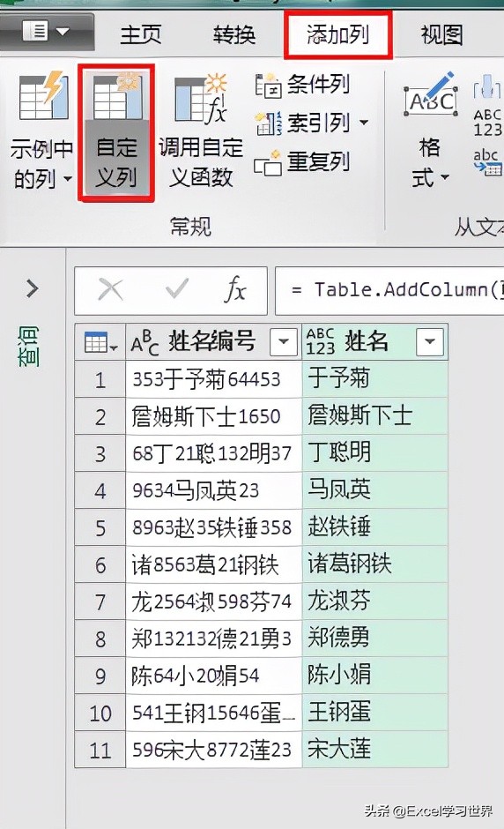The width and height of the screenshot is (504, 829).
Task: Confirm the formula with checkmark button
Action: coord(176,290)
